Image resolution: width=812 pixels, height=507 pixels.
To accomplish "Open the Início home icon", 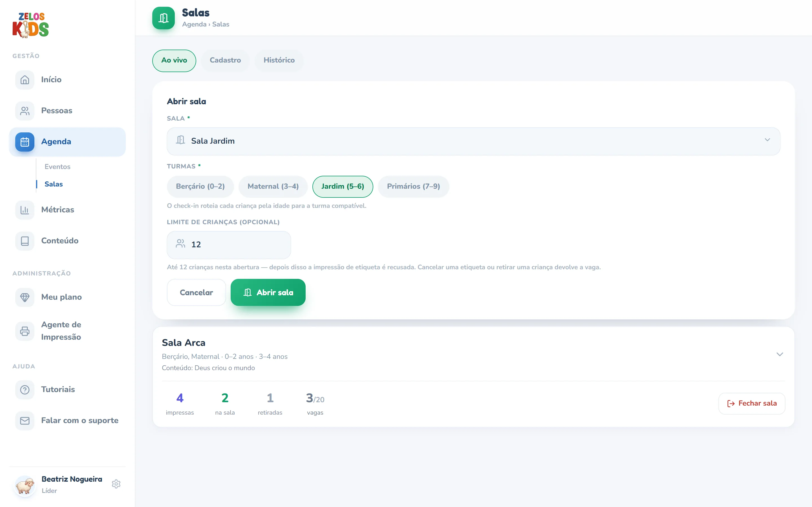I will click(x=25, y=80).
